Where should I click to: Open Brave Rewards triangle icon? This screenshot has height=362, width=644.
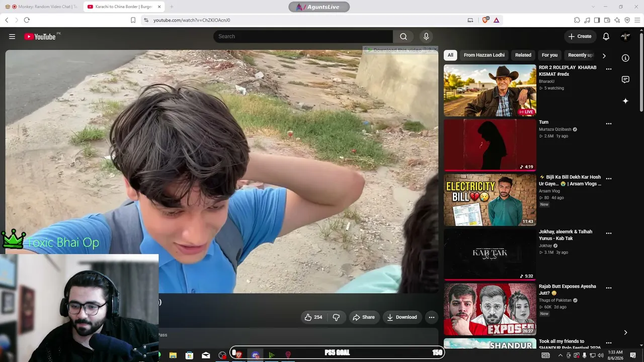click(496, 20)
